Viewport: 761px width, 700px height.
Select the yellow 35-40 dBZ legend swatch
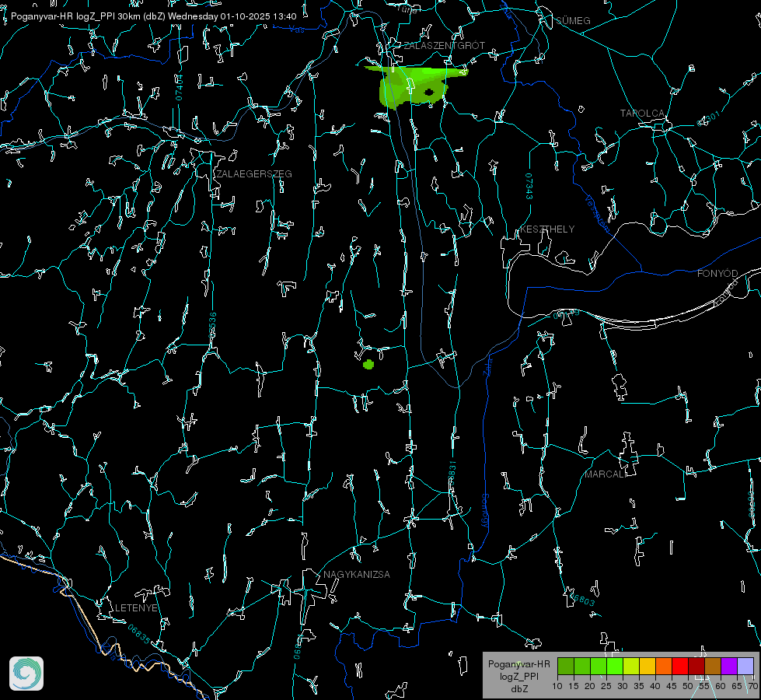coord(647,666)
